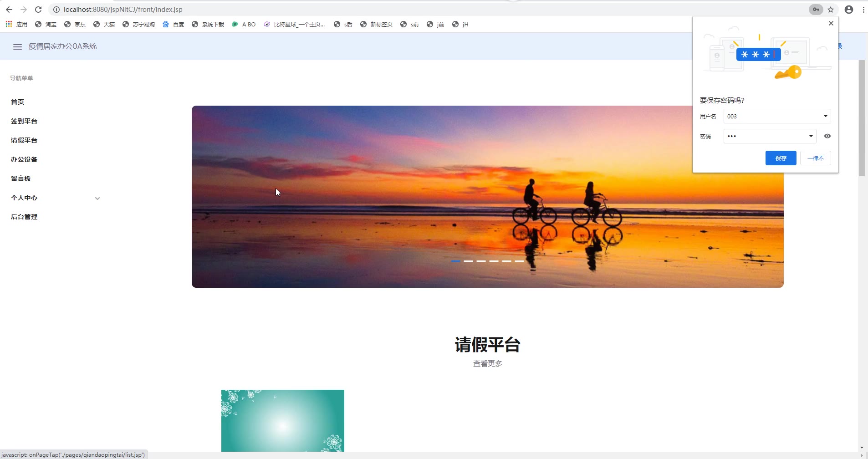
Task: Open the 系统下载 bookmark
Action: pyautogui.click(x=208, y=24)
